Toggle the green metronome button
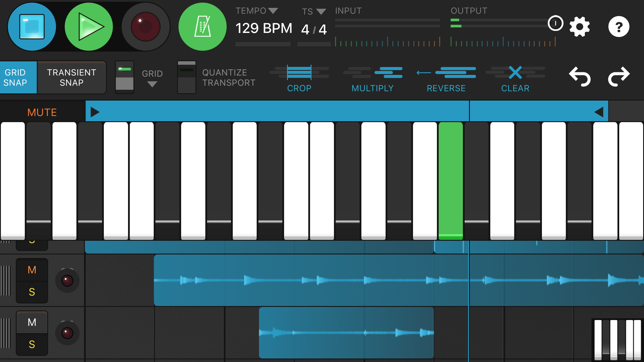Image resolution: width=644 pixels, height=362 pixels. pyautogui.click(x=202, y=27)
